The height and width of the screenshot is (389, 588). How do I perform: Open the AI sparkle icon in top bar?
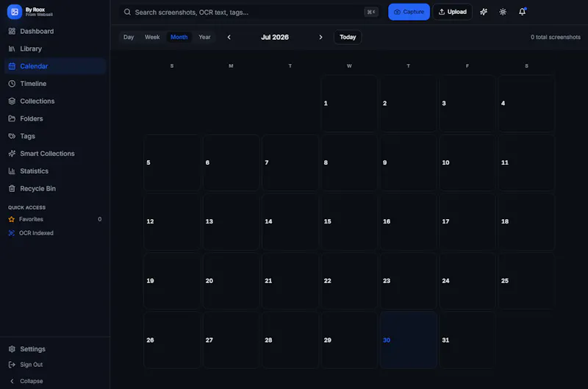coord(484,12)
